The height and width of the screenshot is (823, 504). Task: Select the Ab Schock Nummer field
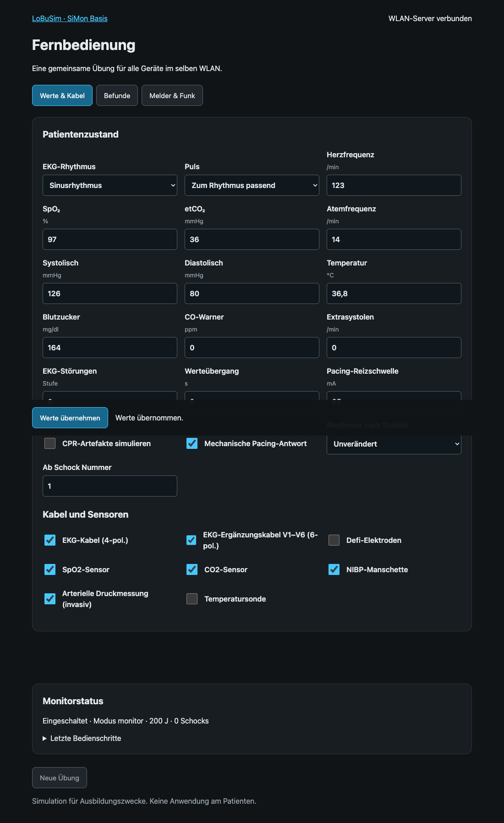[x=110, y=486]
